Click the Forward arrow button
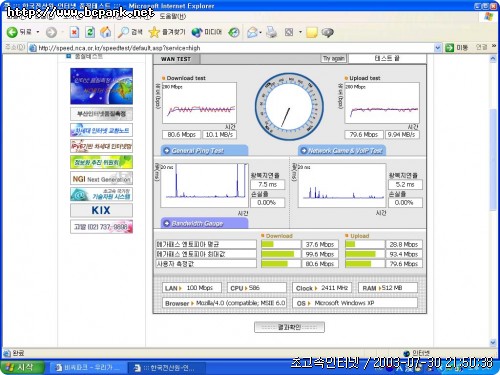This screenshot has width=500, height=375. (x=51, y=32)
